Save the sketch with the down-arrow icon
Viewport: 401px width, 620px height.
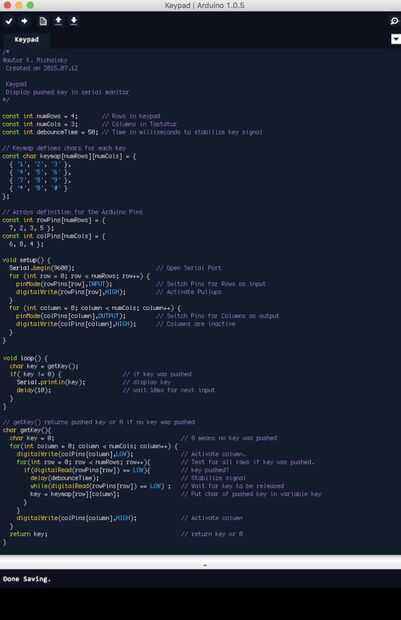point(74,21)
